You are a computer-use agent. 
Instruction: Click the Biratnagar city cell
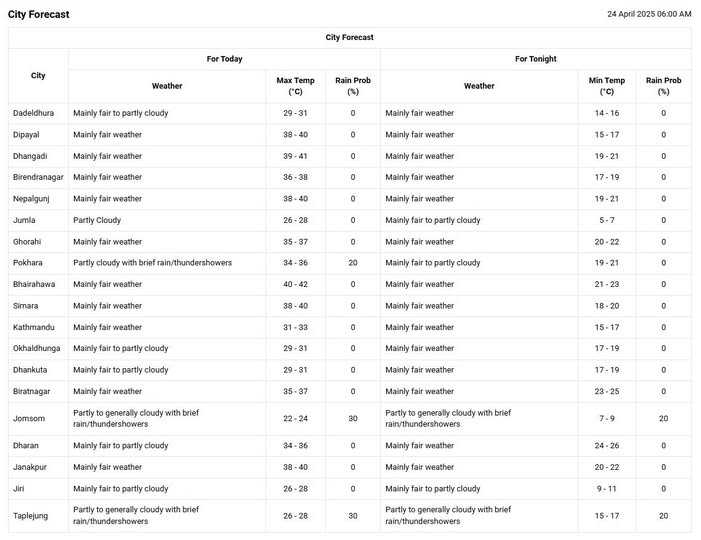[x=34, y=391]
